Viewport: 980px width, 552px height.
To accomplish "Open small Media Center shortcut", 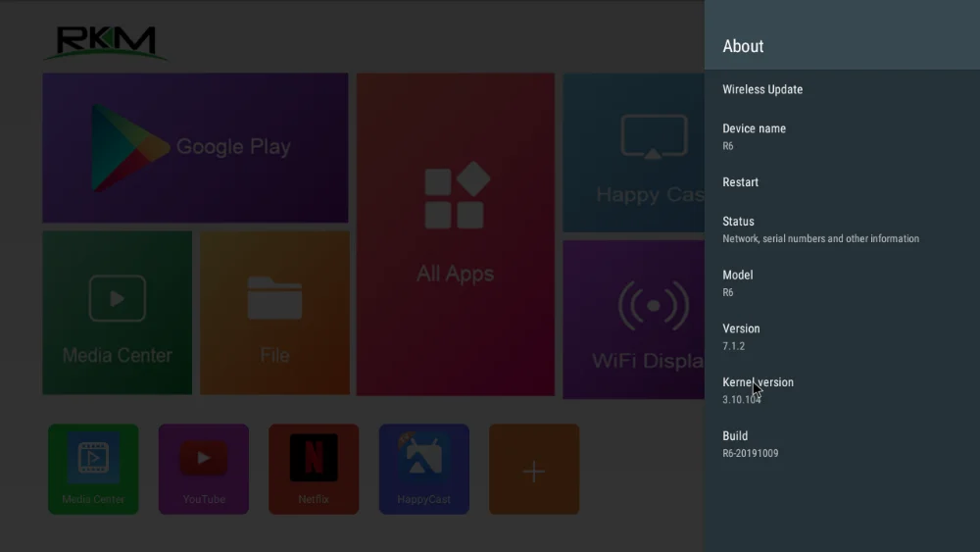I will pyautogui.click(x=93, y=469).
